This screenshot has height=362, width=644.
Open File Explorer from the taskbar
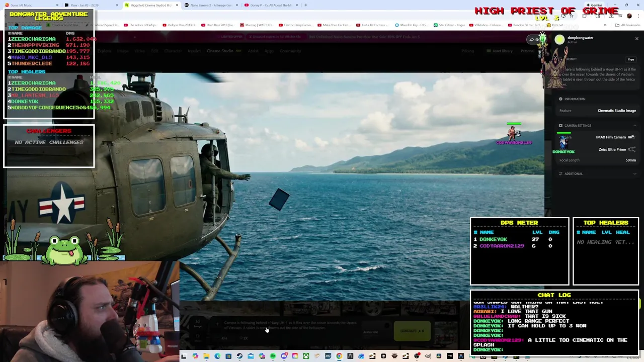[206, 356]
